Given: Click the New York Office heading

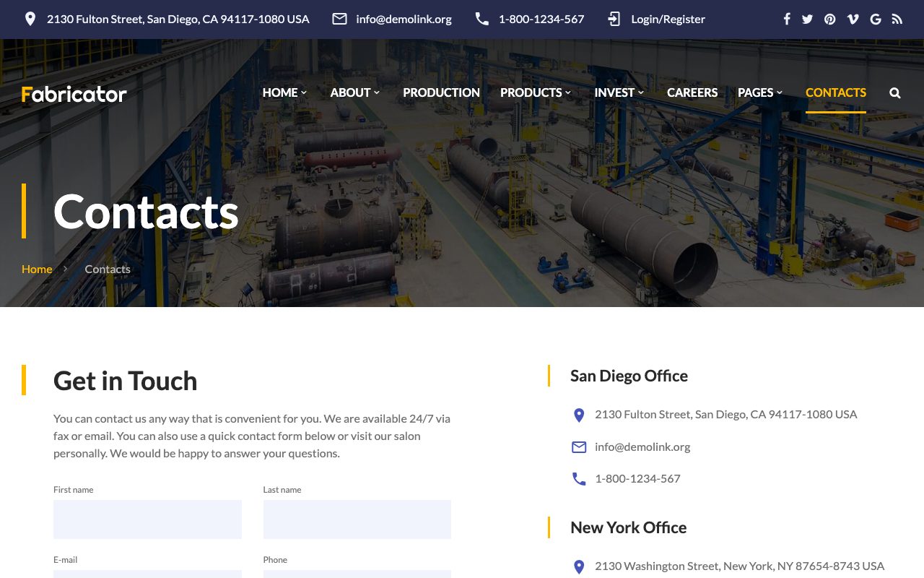Looking at the screenshot, I should point(628,527).
